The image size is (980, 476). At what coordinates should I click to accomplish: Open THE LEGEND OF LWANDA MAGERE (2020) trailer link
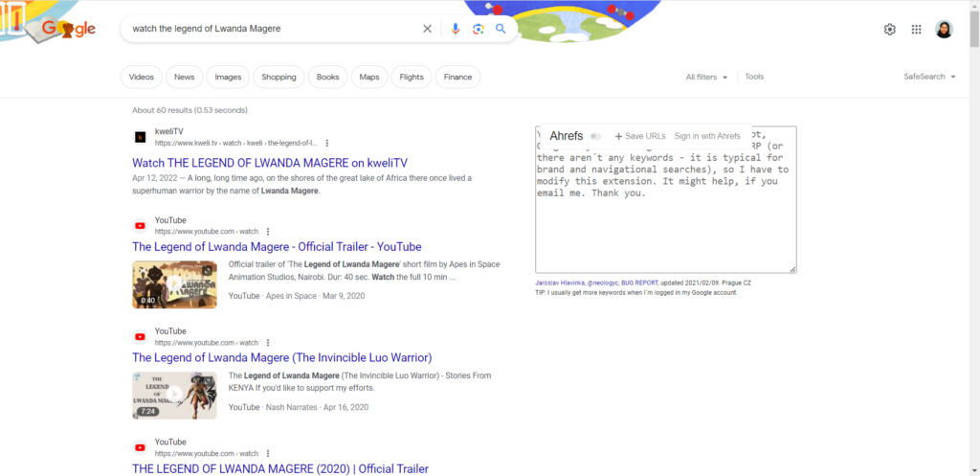(280, 468)
